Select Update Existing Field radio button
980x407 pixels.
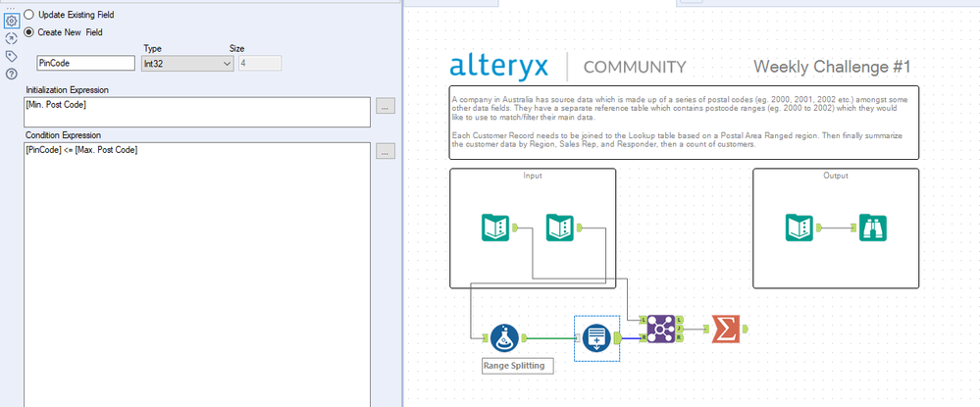28,15
